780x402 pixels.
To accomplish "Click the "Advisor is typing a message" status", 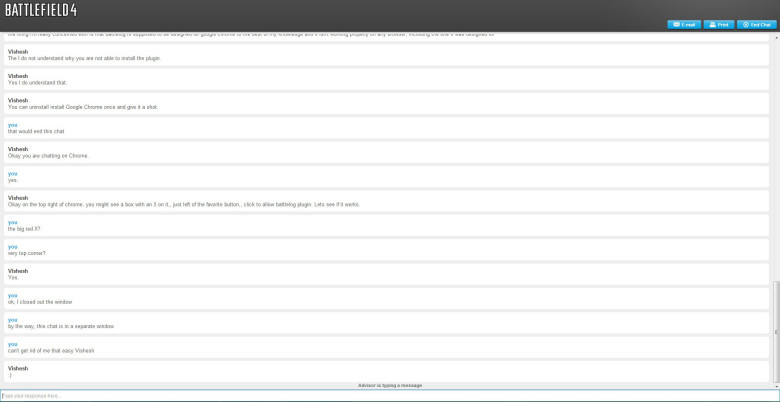I will pyautogui.click(x=390, y=386).
